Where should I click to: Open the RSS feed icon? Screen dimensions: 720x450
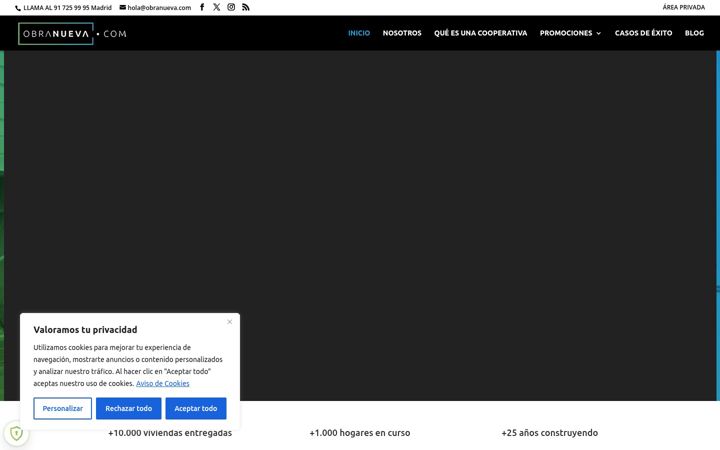click(246, 7)
